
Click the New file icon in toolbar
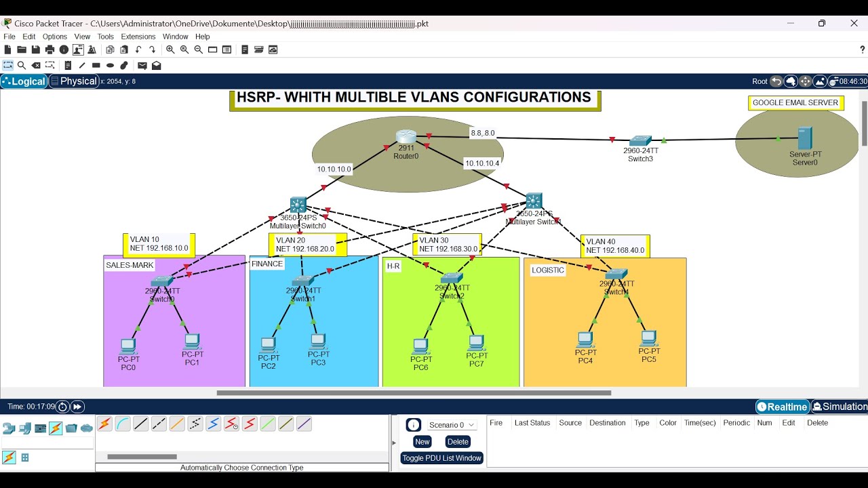coord(8,49)
